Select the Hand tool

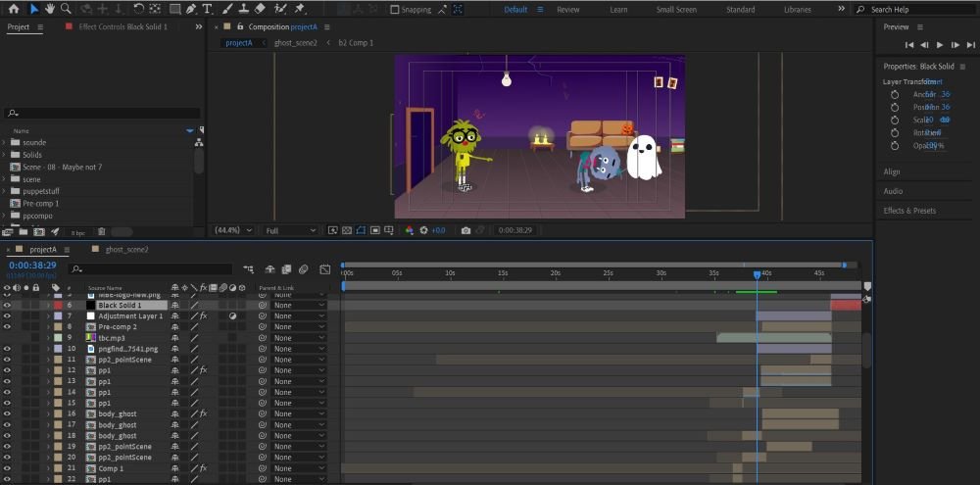coord(50,9)
